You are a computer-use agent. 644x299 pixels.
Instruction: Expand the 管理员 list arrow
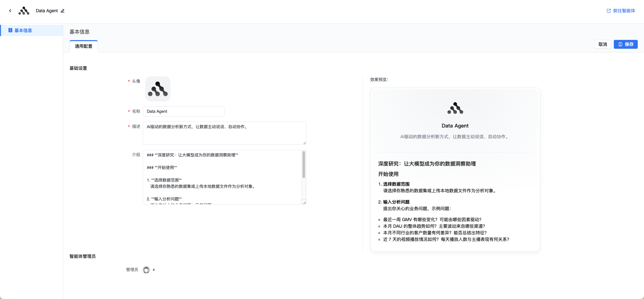click(154, 270)
